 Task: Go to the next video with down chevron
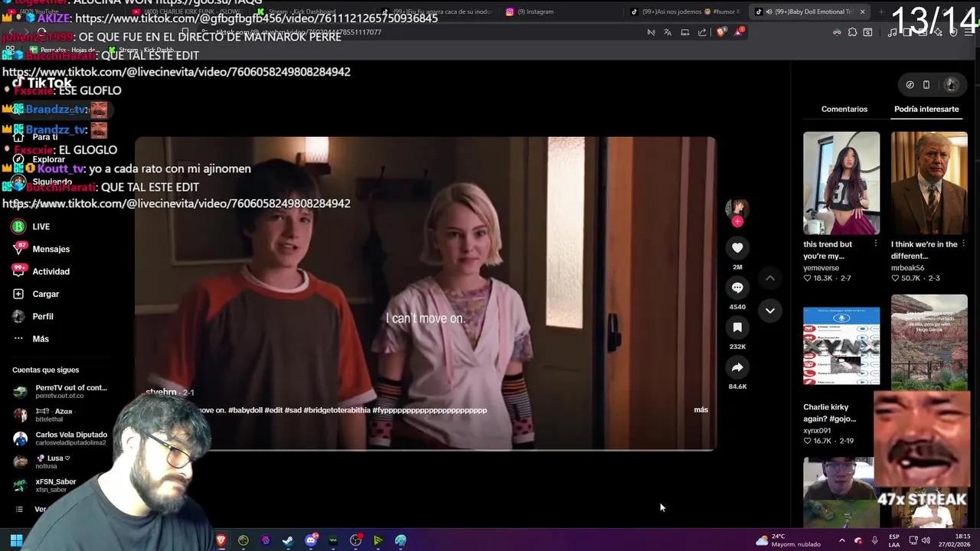coord(770,311)
